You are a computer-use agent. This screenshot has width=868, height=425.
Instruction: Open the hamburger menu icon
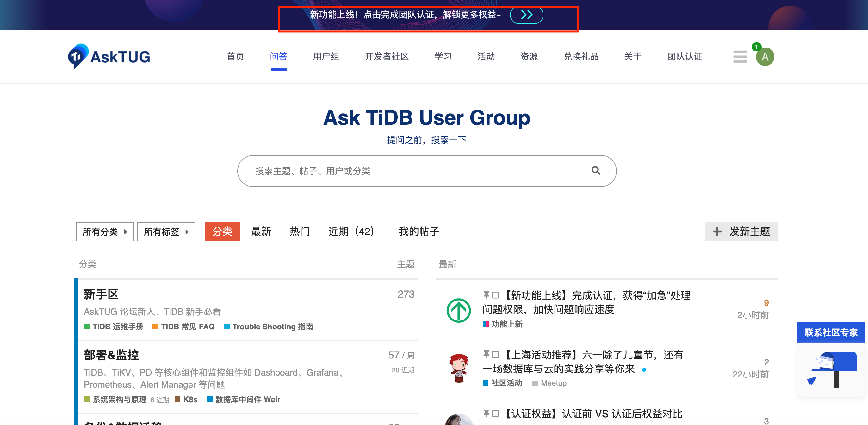(x=740, y=57)
